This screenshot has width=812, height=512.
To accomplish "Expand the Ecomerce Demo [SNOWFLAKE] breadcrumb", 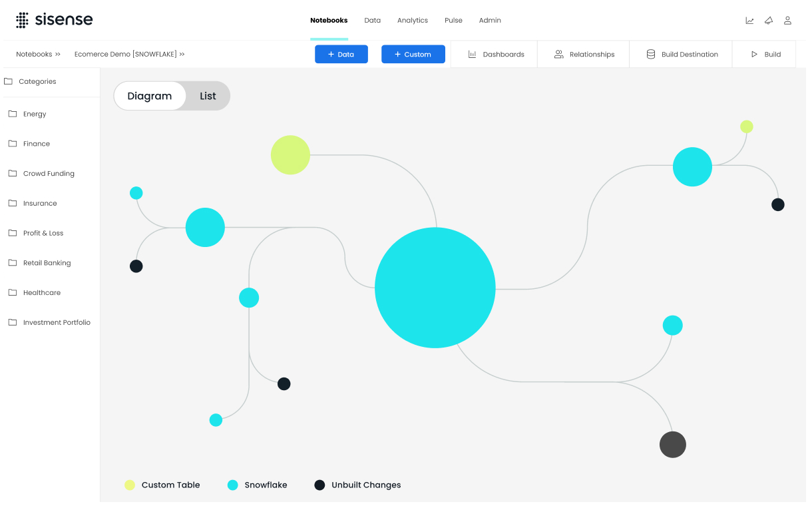I will [129, 55].
